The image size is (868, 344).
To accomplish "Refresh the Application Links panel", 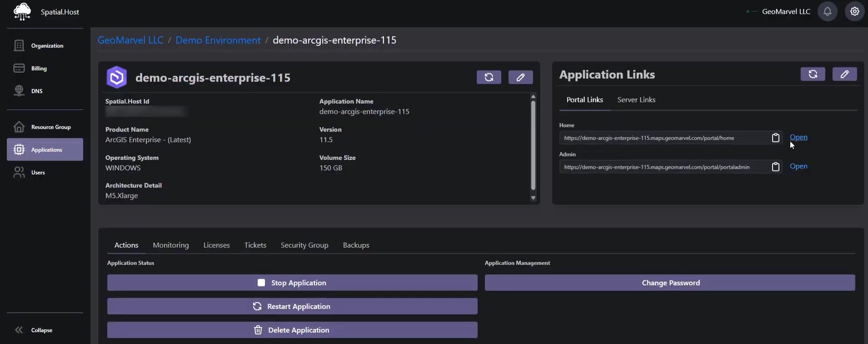I will [x=813, y=74].
